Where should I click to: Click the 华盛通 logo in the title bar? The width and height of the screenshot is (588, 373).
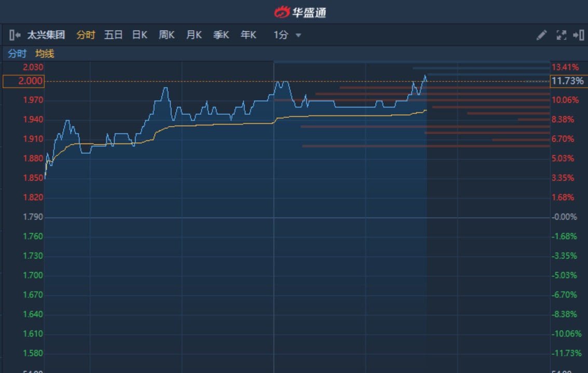tap(300, 12)
